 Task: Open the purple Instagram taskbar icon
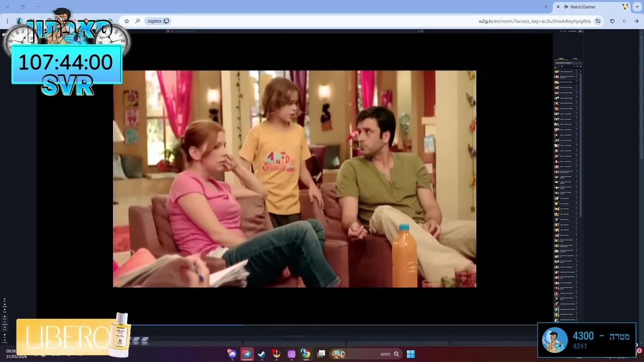click(291, 354)
